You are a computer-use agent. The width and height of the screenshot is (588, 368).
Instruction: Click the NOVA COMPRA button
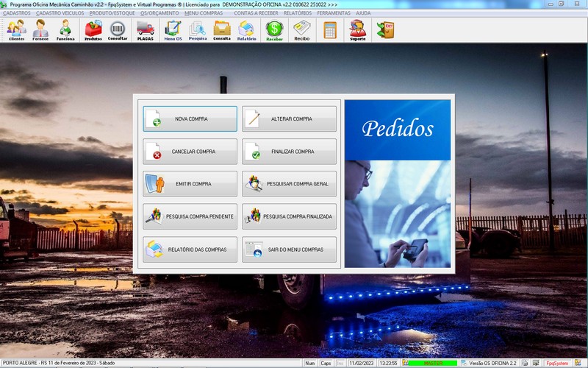click(190, 118)
